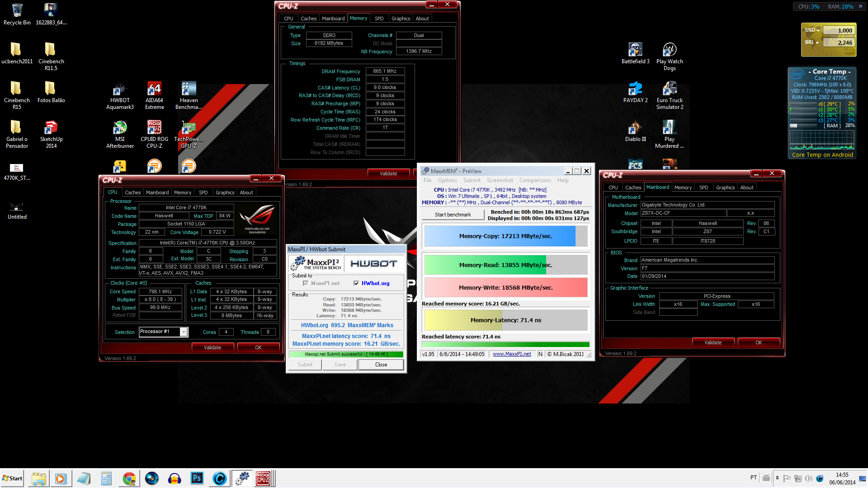Click Validate in processor CPU-Z window
The width and height of the screenshot is (868, 488).
coord(212,347)
